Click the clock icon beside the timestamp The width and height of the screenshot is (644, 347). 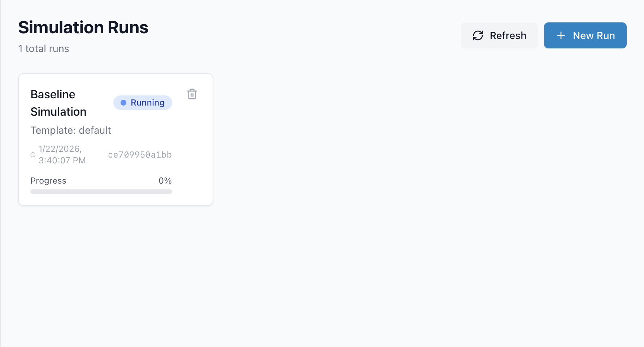33,155
